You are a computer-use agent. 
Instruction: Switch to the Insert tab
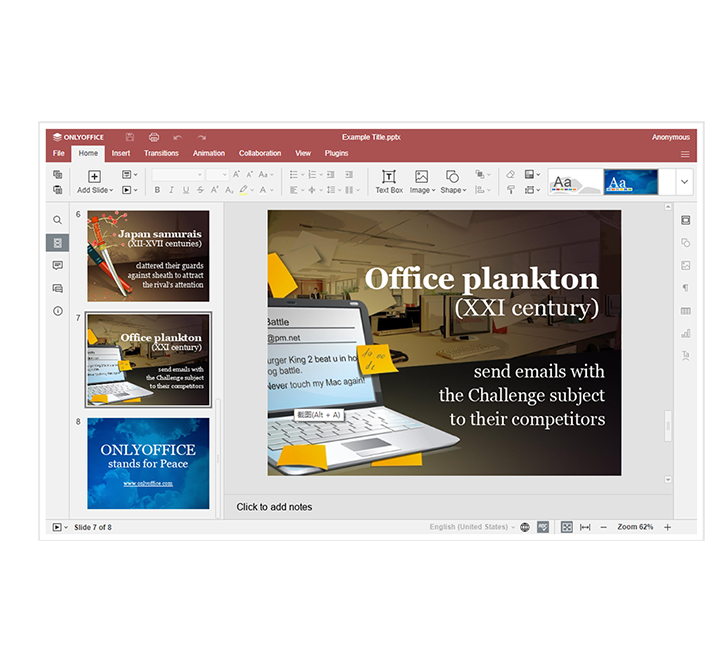click(121, 153)
